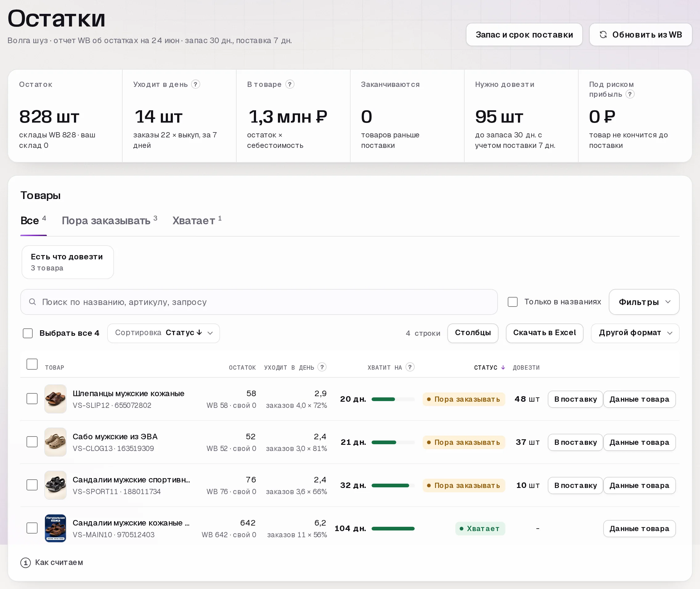Select the checkbox for Сабо мужские из ЭВА
This screenshot has width=700, height=589.
pyautogui.click(x=32, y=442)
